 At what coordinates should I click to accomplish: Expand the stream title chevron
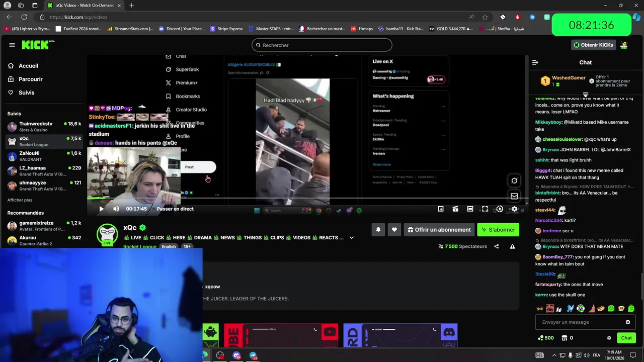(351, 238)
